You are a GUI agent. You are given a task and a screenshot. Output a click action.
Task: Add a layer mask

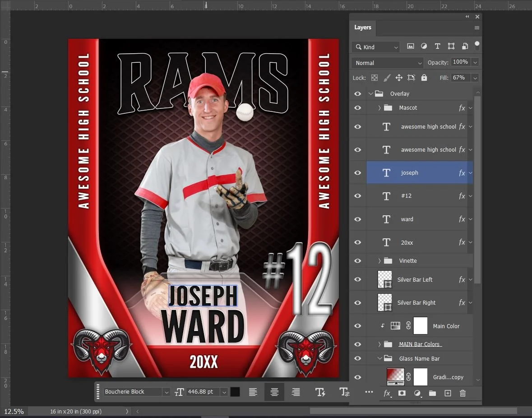click(402, 393)
